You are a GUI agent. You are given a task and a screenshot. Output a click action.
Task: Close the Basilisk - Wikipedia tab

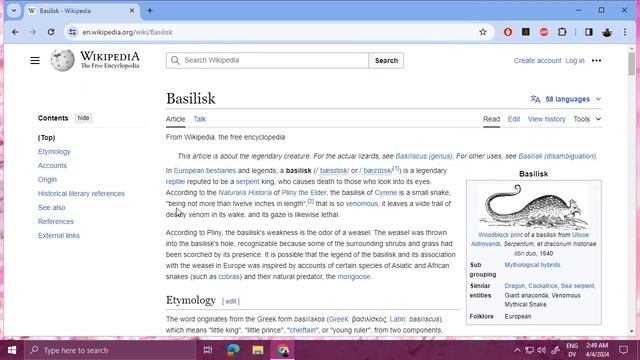click(132, 11)
